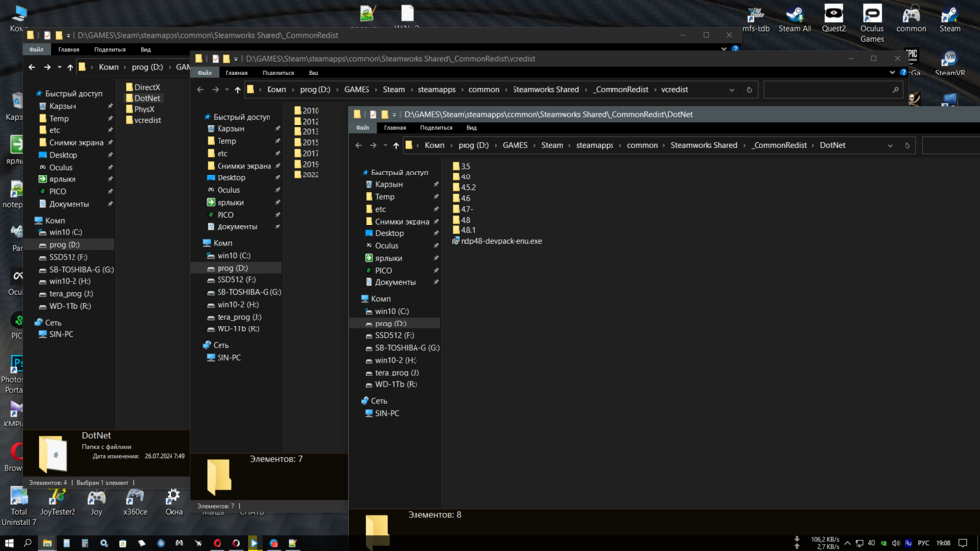Launch x360ce desktop shortcut
980x551 pixels.
pyautogui.click(x=135, y=503)
